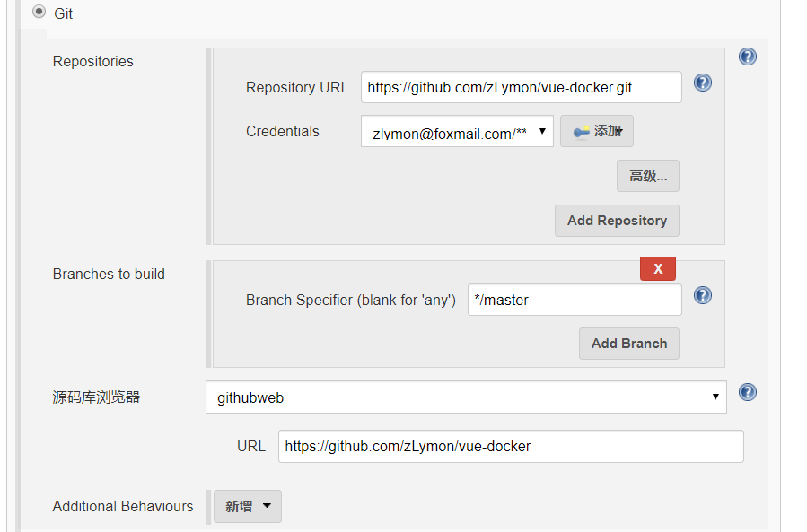Delete the branch with red X button
The height and width of the screenshot is (532, 807).
click(657, 268)
